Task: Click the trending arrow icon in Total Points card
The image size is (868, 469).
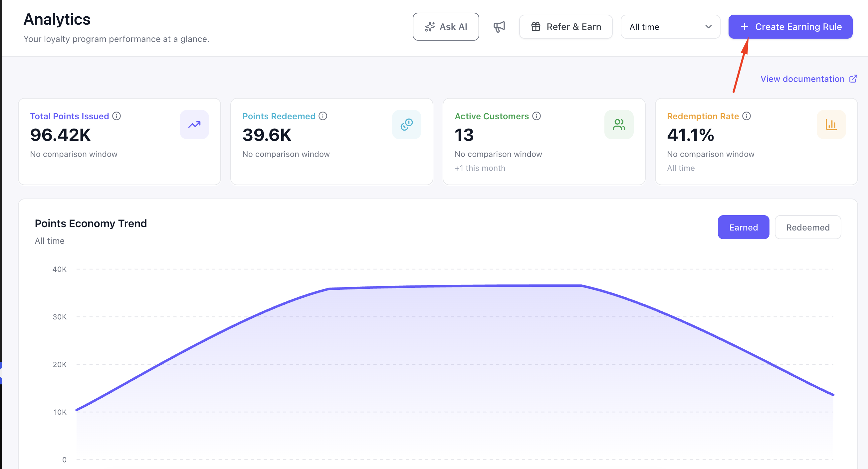Action: (x=194, y=125)
